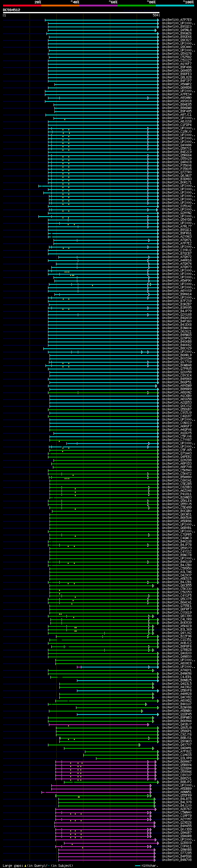
Task: Select the UniRef100_B4N708 label
Action: point(177,860)
